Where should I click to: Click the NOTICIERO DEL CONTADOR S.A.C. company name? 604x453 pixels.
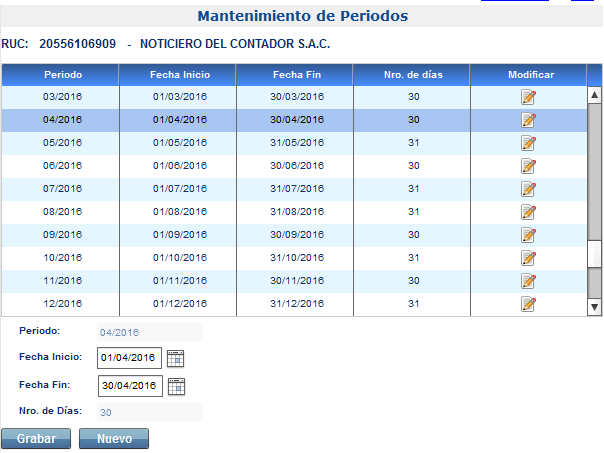(235, 44)
